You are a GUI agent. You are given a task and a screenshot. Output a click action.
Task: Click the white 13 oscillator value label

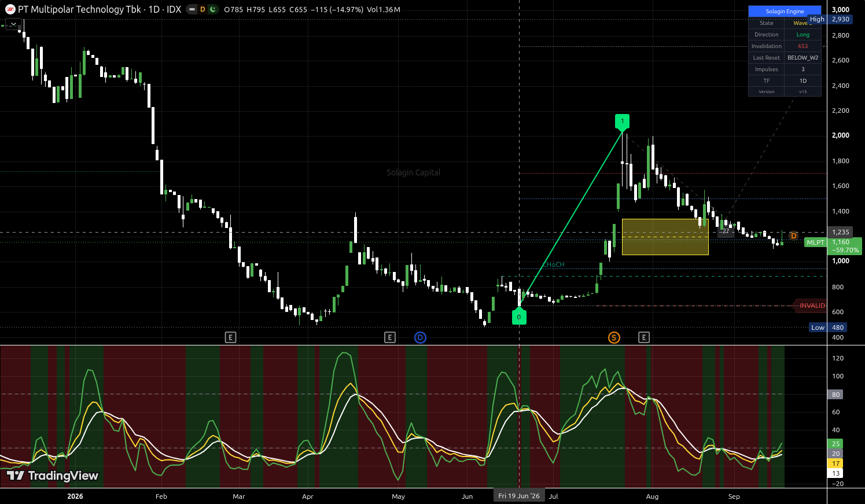point(835,473)
